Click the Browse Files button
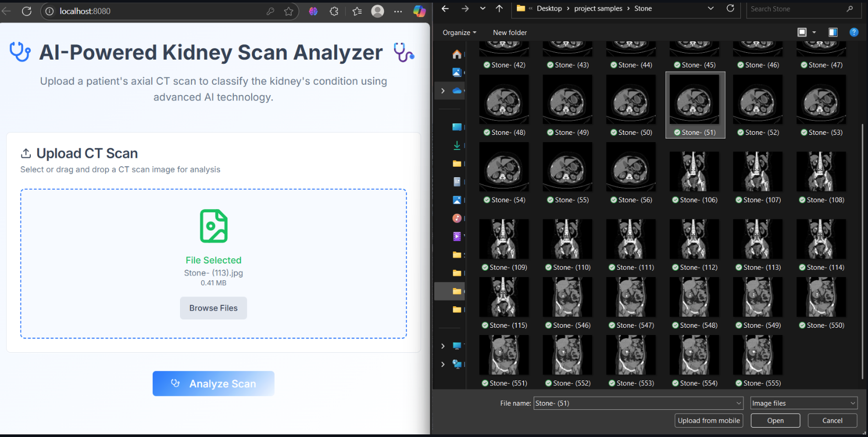 (213, 308)
